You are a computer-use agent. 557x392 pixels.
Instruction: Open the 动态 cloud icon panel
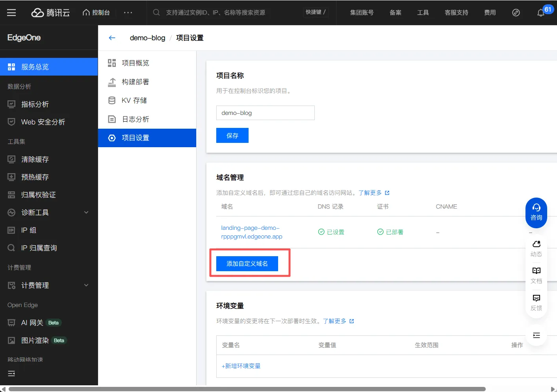[536, 248]
